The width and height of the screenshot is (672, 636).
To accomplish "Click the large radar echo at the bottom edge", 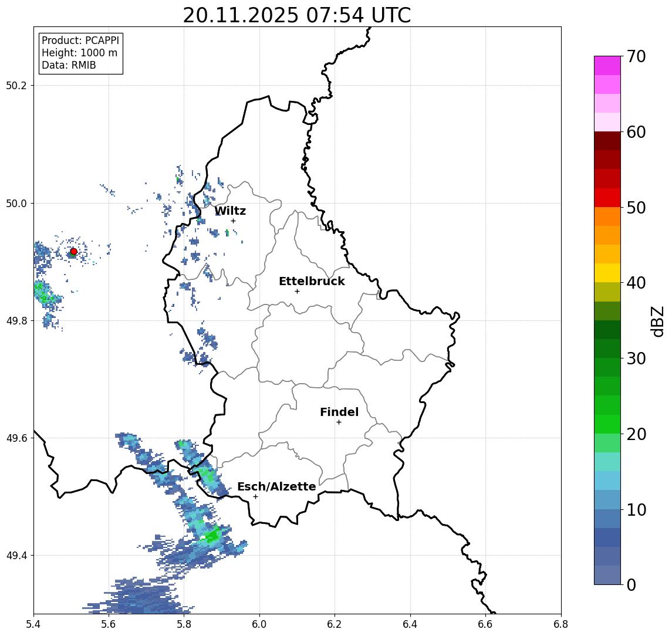I will click(138, 597).
